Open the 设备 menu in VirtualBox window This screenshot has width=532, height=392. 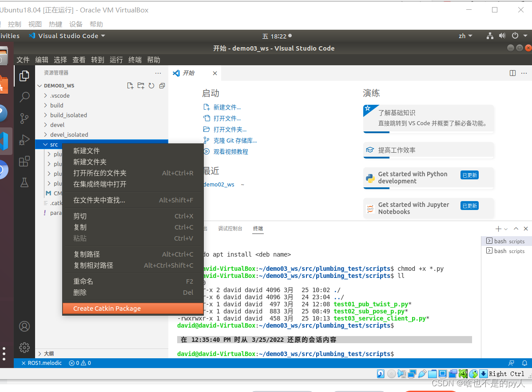[75, 24]
